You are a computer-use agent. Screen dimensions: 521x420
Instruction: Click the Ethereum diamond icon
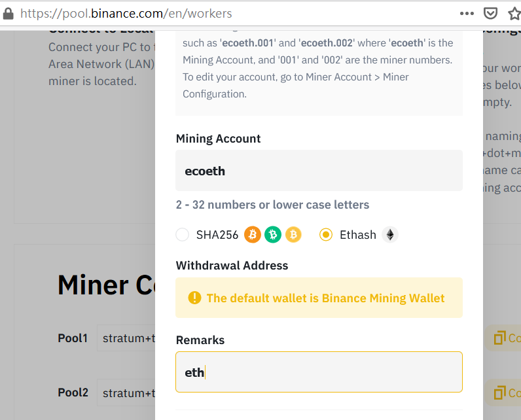click(x=389, y=235)
